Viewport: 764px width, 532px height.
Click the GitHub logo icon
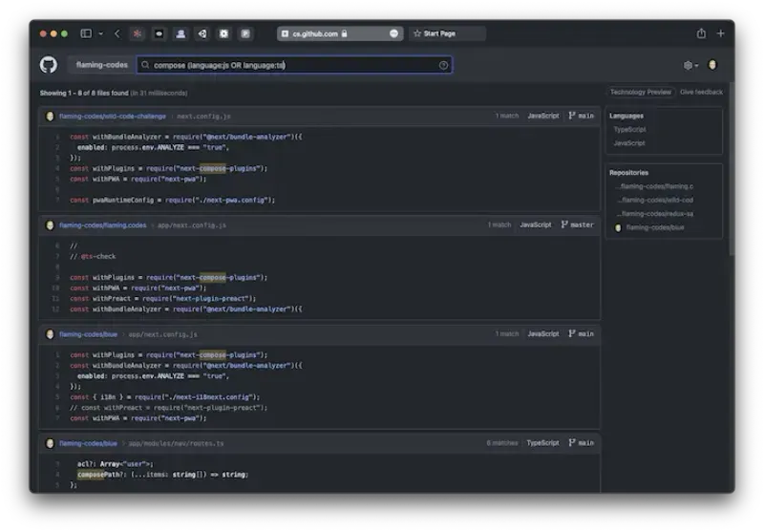[x=49, y=65]
